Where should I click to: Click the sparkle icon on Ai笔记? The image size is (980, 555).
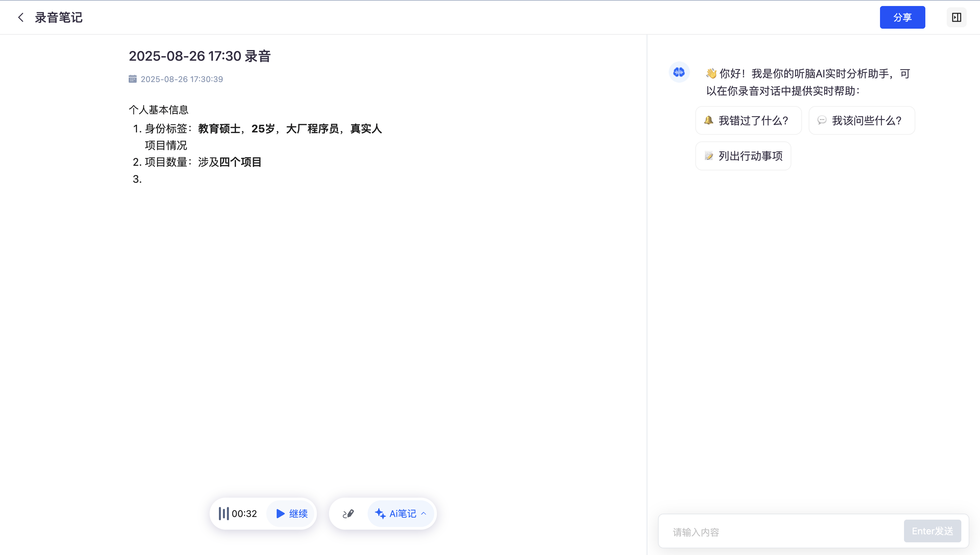pos(380,513)
